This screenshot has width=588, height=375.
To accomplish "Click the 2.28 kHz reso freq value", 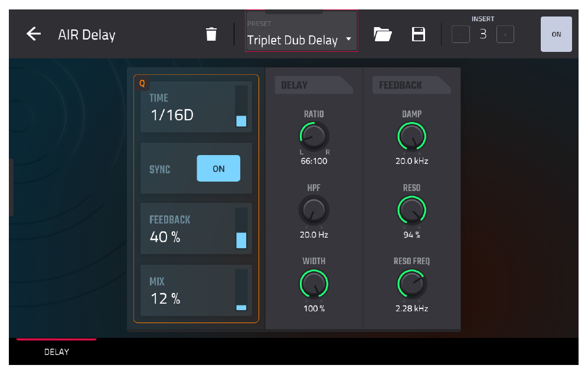I will (x=411, y=309).
